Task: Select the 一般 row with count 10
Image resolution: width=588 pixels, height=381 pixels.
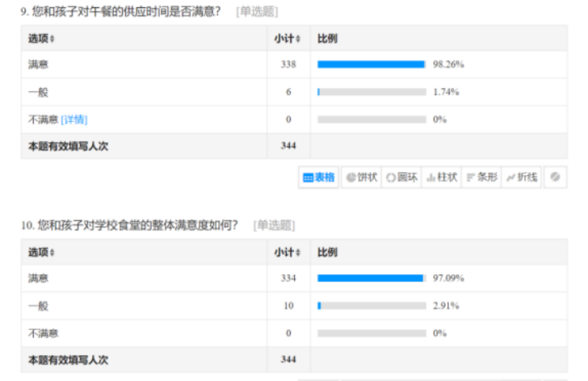Action: point(294,306)
